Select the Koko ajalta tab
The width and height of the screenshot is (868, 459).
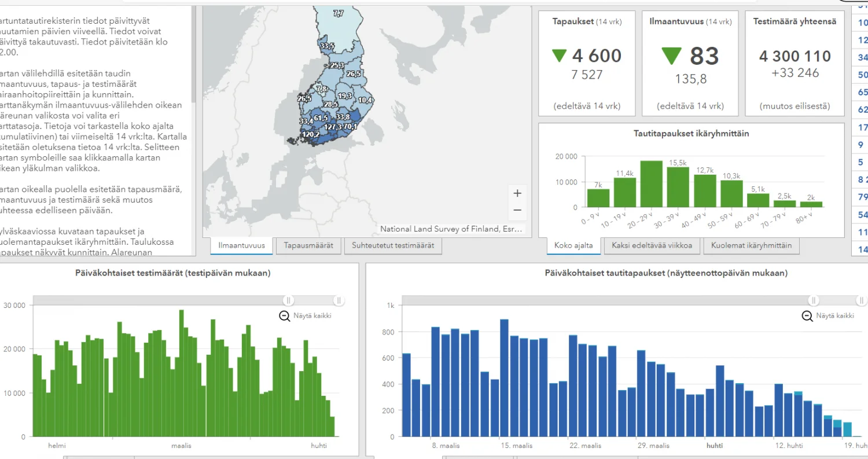[573, 245]
